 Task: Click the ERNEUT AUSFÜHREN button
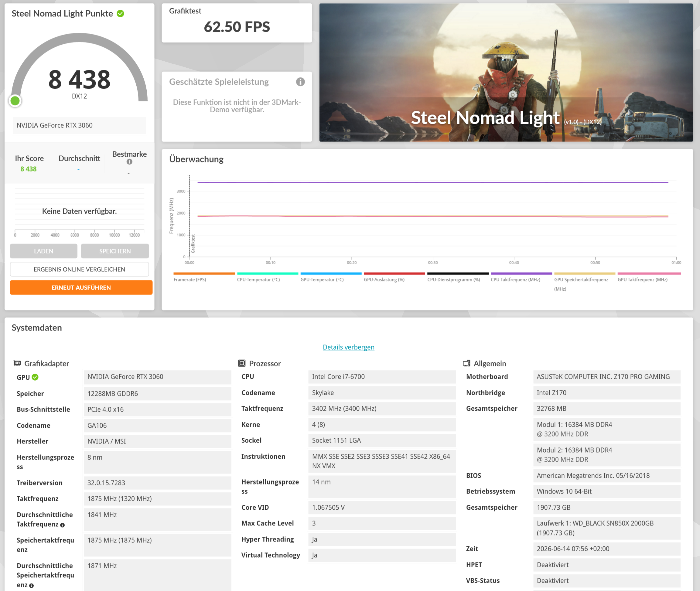81,287
